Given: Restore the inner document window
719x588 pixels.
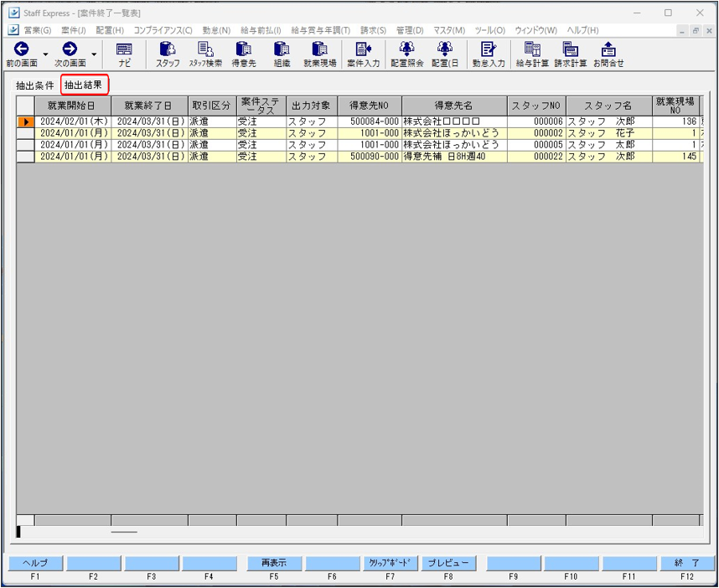Looking at the screenshot, I should (x=696, y=31).
